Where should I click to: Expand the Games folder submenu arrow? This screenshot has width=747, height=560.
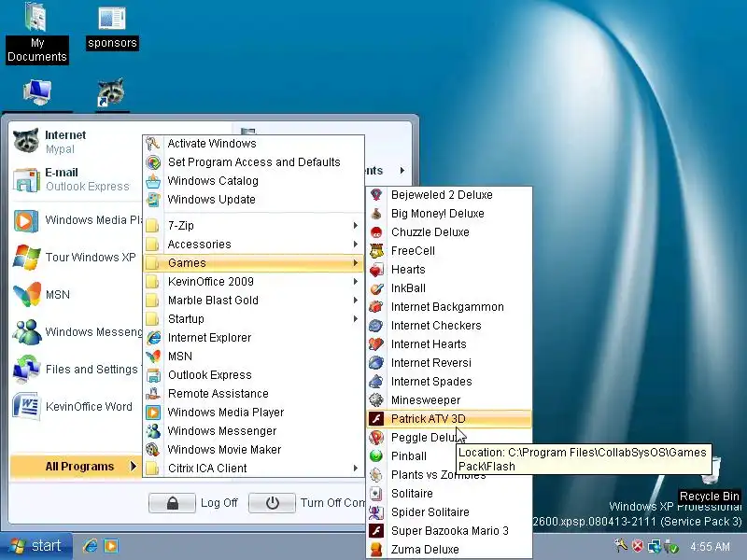point(356,263)
